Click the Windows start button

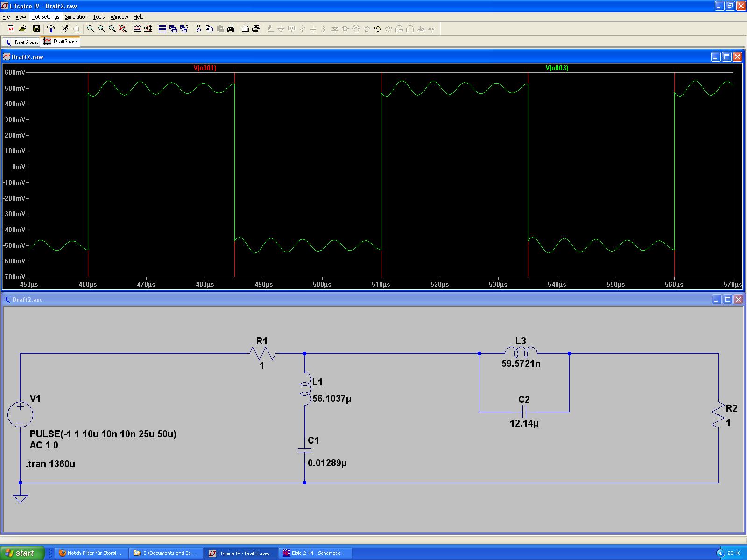[22, 553]
